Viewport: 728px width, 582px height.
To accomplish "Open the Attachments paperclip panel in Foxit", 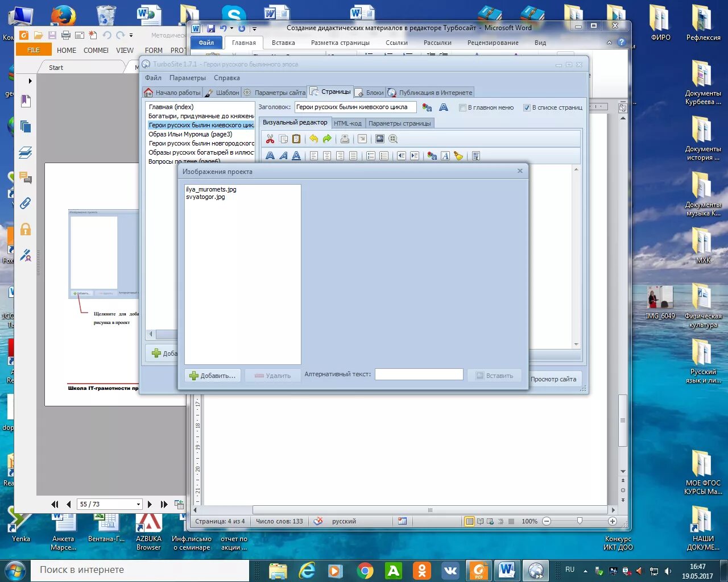I will tap(26, 203).
